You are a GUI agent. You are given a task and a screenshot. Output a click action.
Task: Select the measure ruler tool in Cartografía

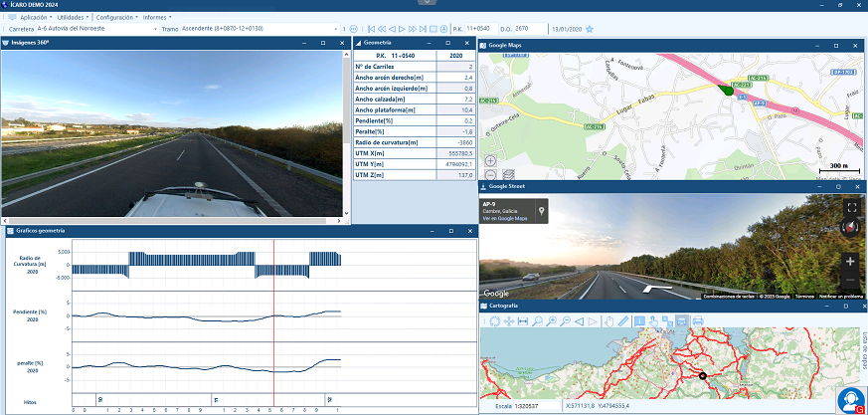(x=622, y=321)
